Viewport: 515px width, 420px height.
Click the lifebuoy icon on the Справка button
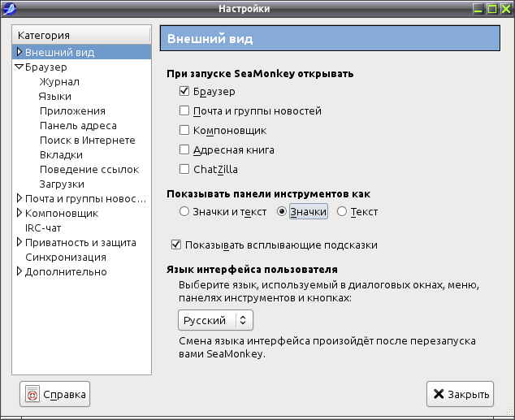pos(32,394)
